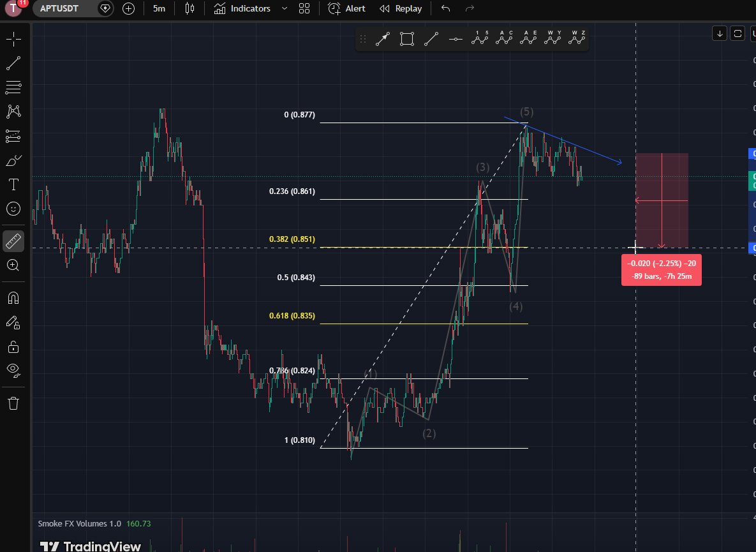Select the 0.618 (0.835) Fibonacci level label
Screen dimensions: 756x552
tap(292, 316)
